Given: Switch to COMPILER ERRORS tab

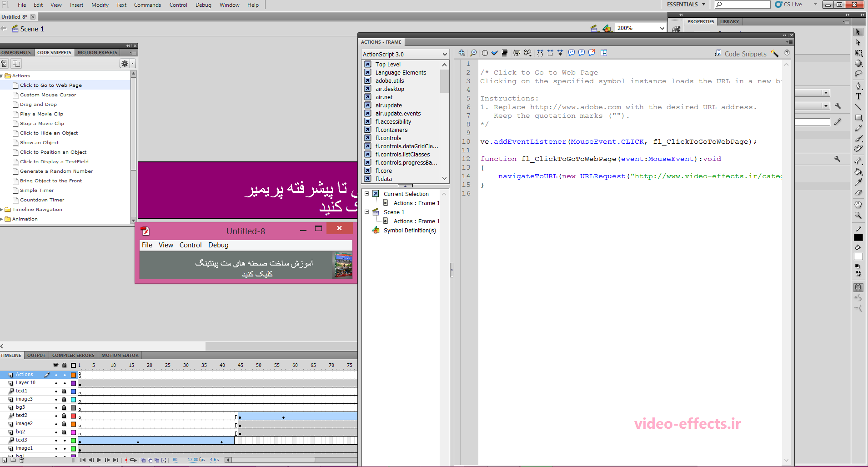Looking at the screenshot, I should pyautogui.click(x=73, y=355).
